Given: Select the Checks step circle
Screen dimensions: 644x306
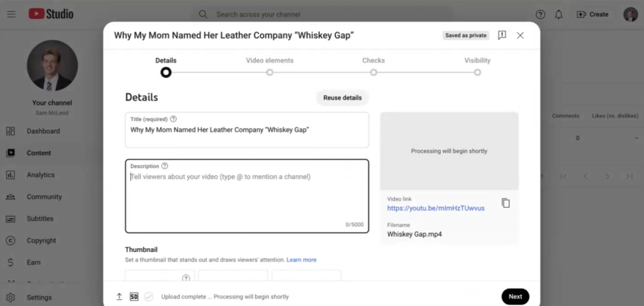Looking at the screenshot, I should pyautogui.click(x=374, y=72).
